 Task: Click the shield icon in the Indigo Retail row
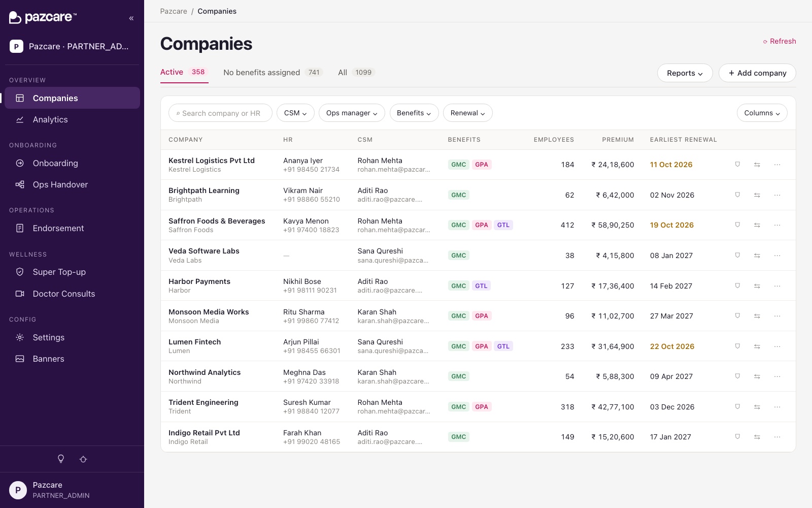[737, 437]
